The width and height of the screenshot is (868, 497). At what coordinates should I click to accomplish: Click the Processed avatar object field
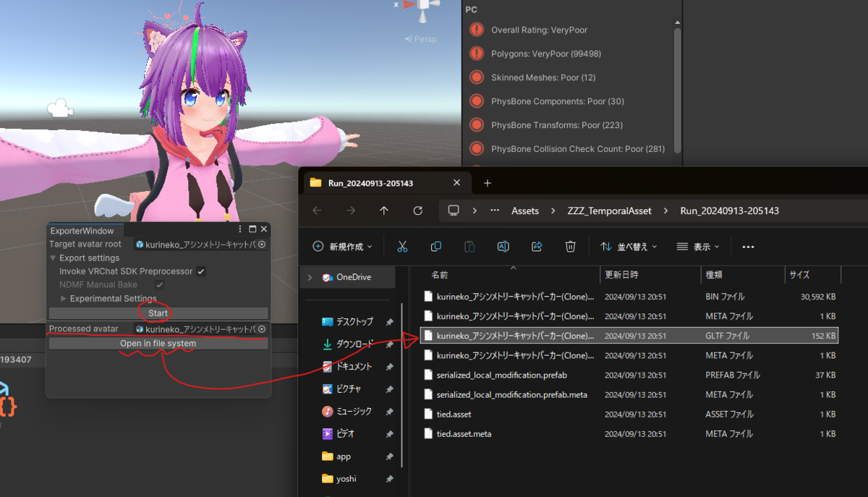click(200, 329)
